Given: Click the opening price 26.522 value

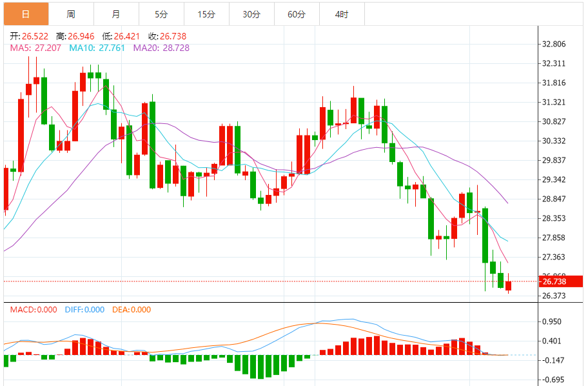Looking at the screenshot, I should point(35,36).
